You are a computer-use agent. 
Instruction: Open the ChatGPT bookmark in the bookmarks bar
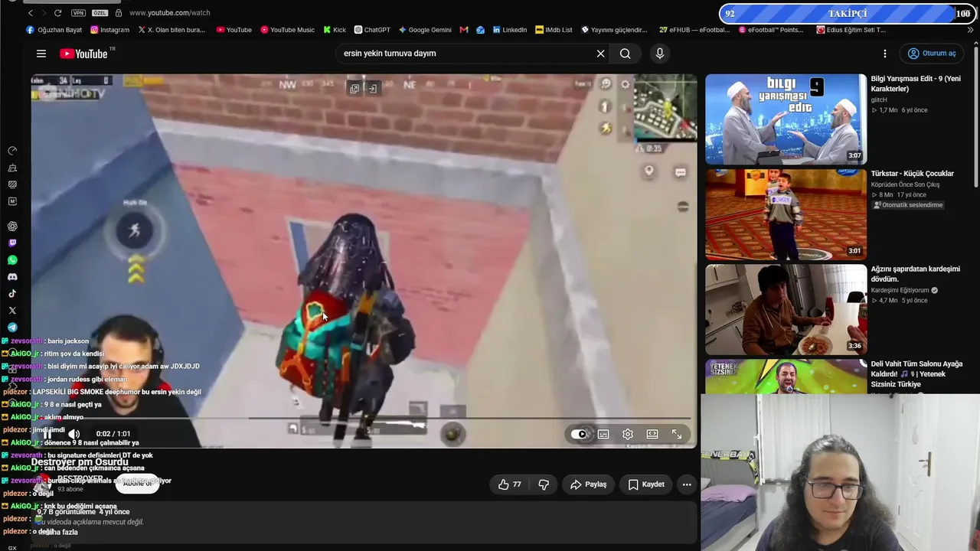pyautogui.click(x=372, y=30)
